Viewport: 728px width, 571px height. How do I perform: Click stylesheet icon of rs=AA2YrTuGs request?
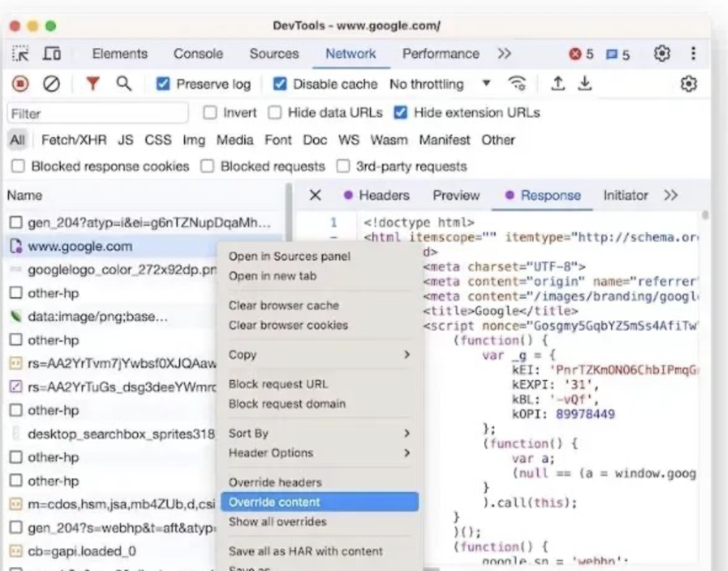16,386
